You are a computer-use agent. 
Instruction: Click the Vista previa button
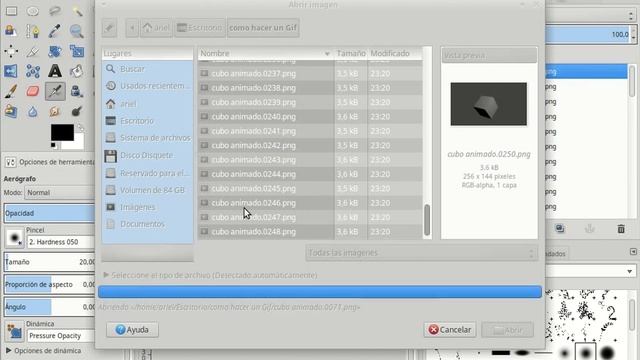pos(489,56)
